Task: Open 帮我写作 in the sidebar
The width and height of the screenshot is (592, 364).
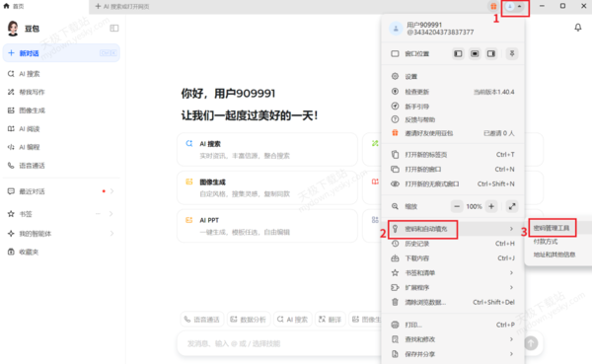Action: [x=61, y=92]
